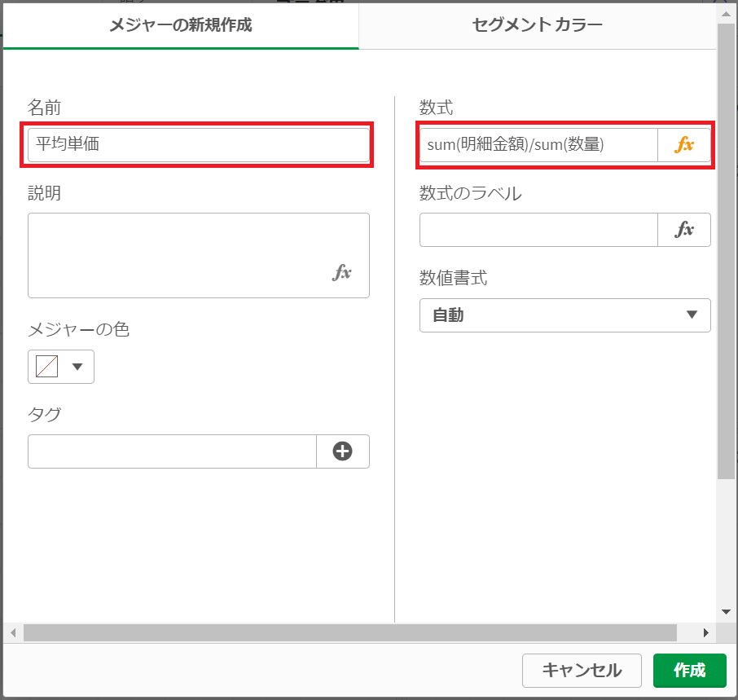Click the horizontal scrollbar left arrow
The height and width of the screenshot is (700, 738).
point(11,632)
